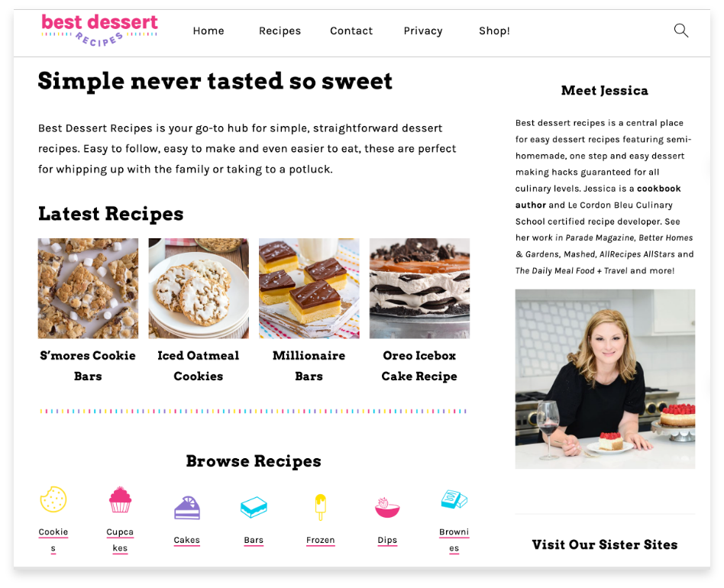This screenshot has width=724, height=588.
Task: Open the Contact page link
Action: [x=351, y=31]
